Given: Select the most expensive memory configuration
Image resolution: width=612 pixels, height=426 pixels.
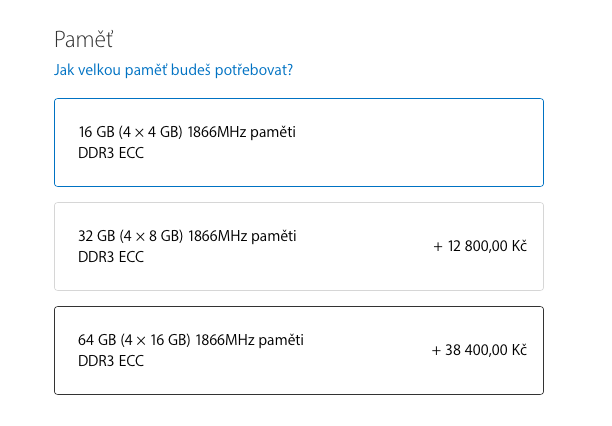Looking at the screenshot, I should (298, 350).
